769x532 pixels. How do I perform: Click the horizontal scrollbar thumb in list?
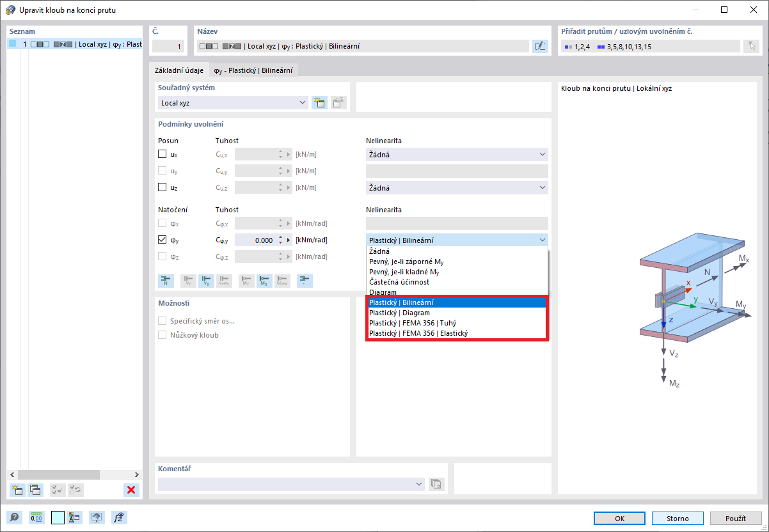(58, 474)
